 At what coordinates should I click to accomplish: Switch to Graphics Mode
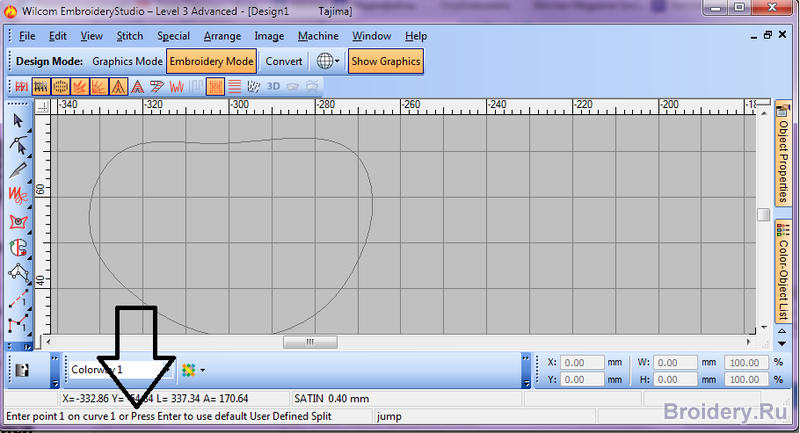coord(127,61)
